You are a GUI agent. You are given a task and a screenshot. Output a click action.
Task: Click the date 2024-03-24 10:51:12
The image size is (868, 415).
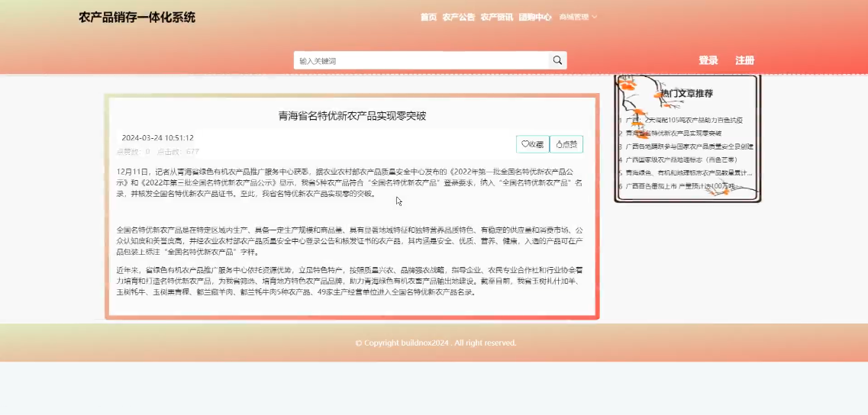[x=158, y=138]
